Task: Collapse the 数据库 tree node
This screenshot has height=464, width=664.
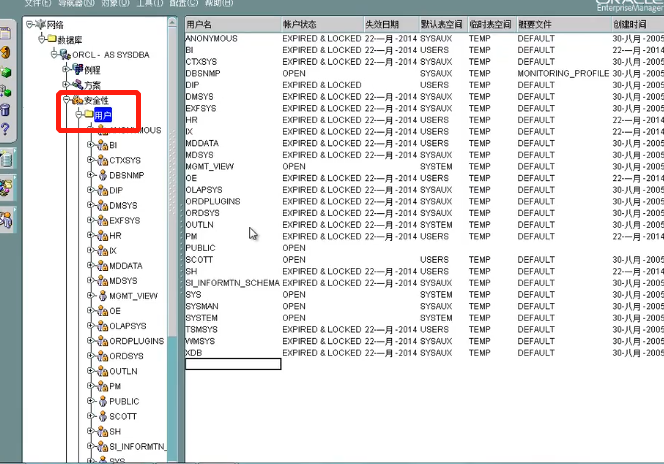Action: click(42, 39)
